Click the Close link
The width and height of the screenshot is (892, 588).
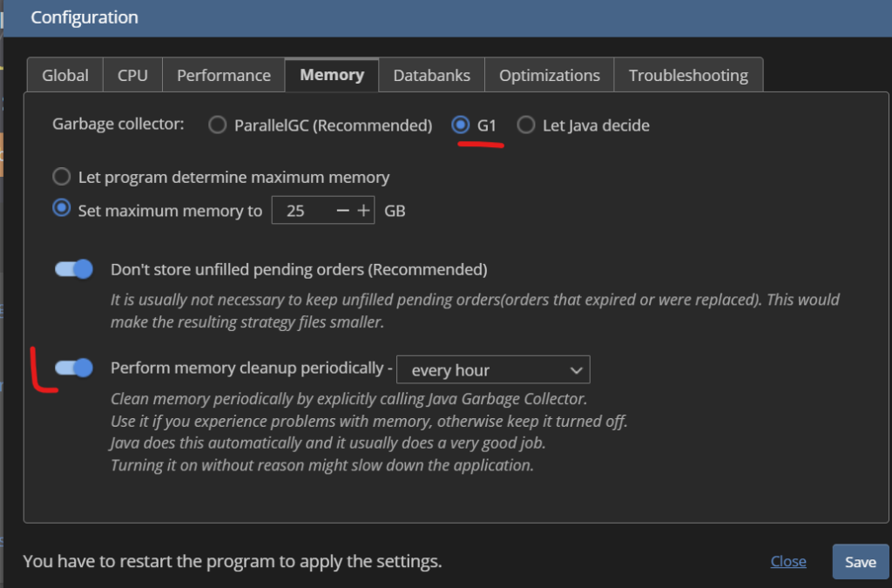pos(788,562)
